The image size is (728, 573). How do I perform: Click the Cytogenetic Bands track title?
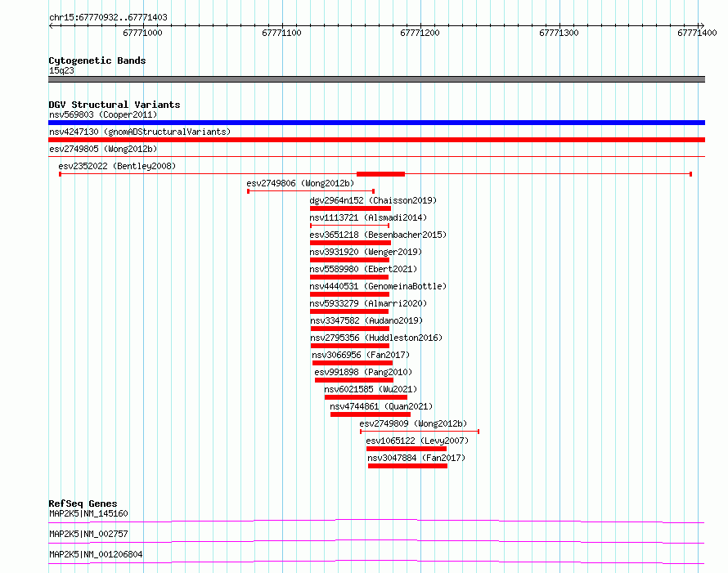click(97, 60)
